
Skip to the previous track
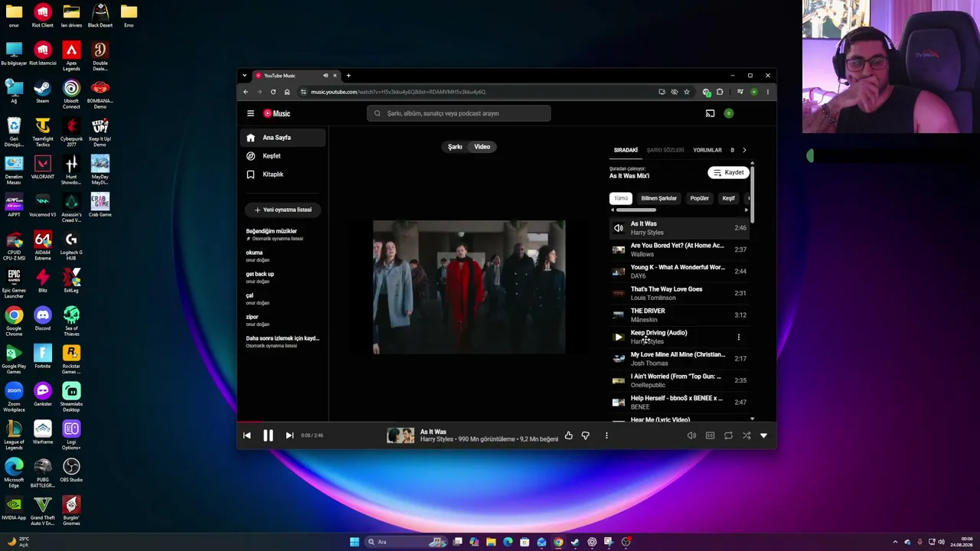(247, 435)
